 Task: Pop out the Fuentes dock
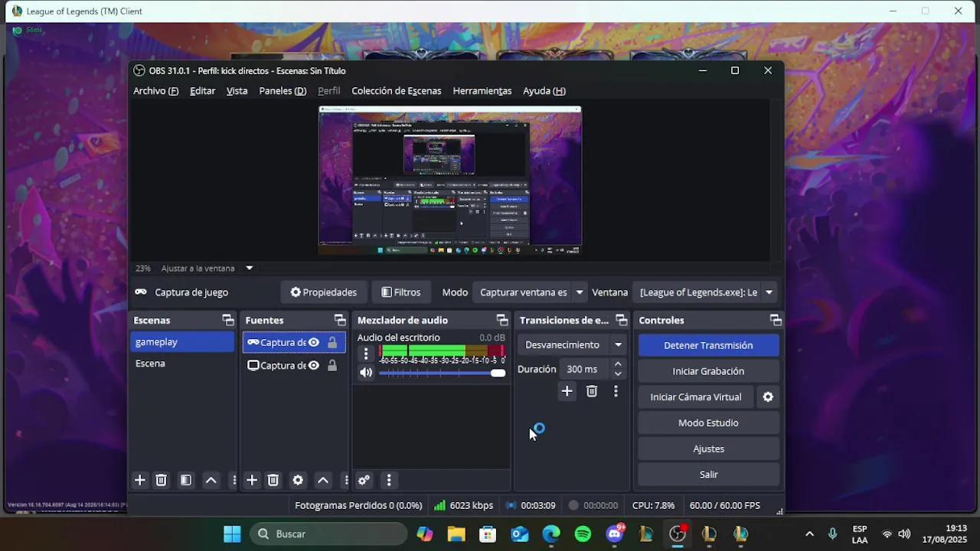click(x=340, y=320)
